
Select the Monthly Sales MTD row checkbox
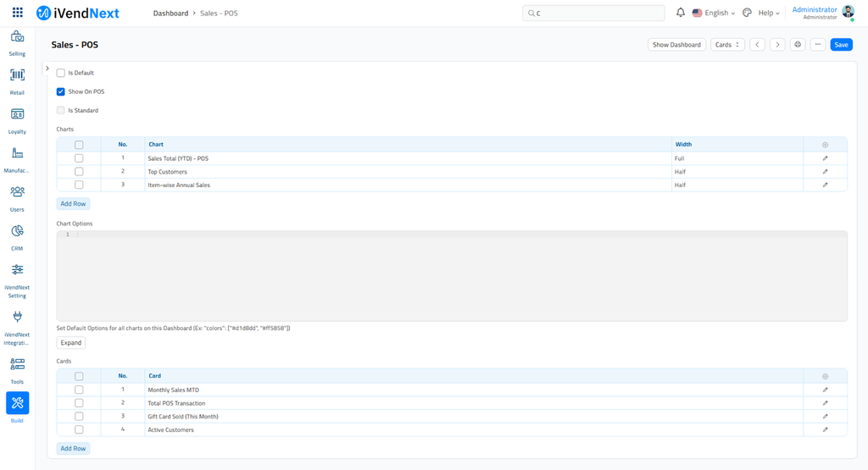tap(79, 390)
